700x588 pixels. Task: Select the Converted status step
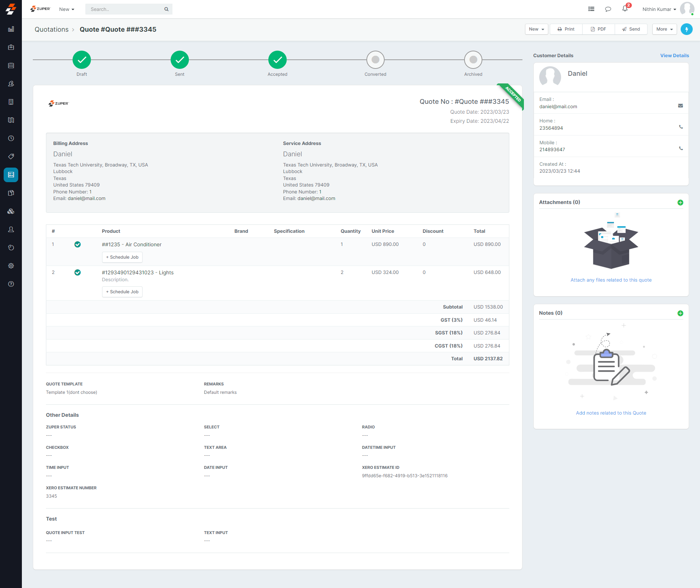(x=375, y=60)
